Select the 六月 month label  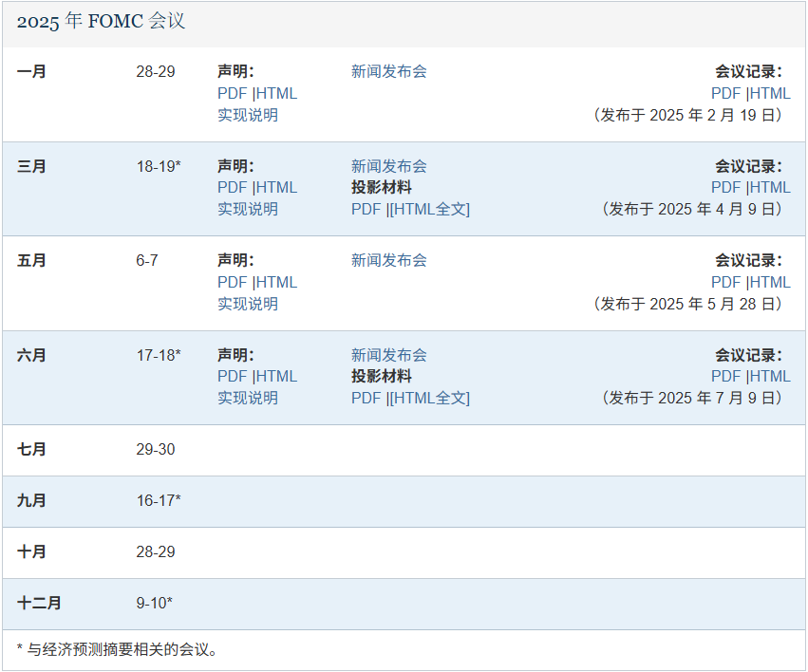[32, 355]
